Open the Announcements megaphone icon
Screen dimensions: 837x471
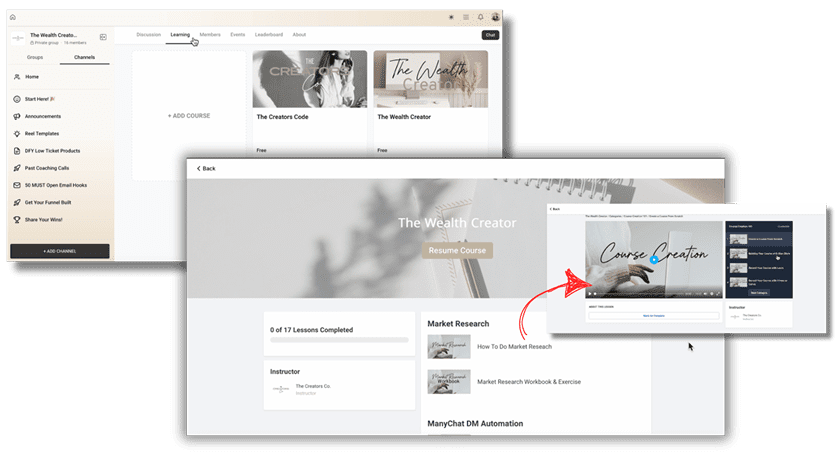pos(17,116)
